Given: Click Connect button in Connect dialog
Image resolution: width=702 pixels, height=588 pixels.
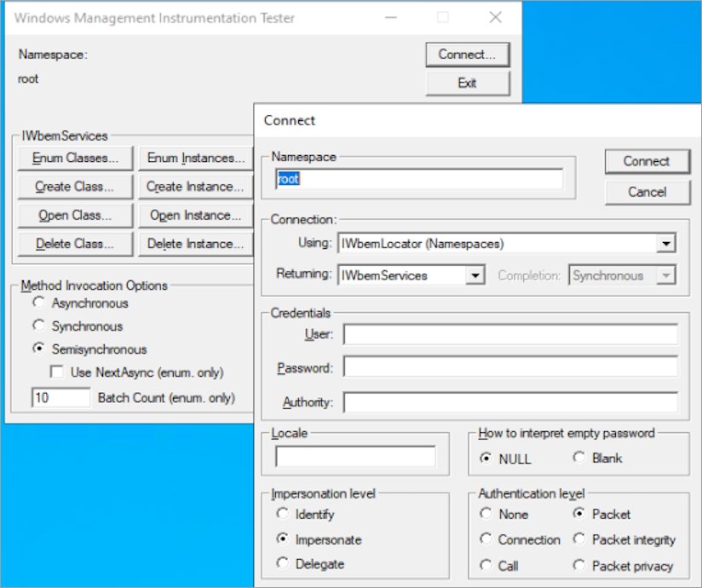Looking at the screenshot, I should (x=647, y=161).
